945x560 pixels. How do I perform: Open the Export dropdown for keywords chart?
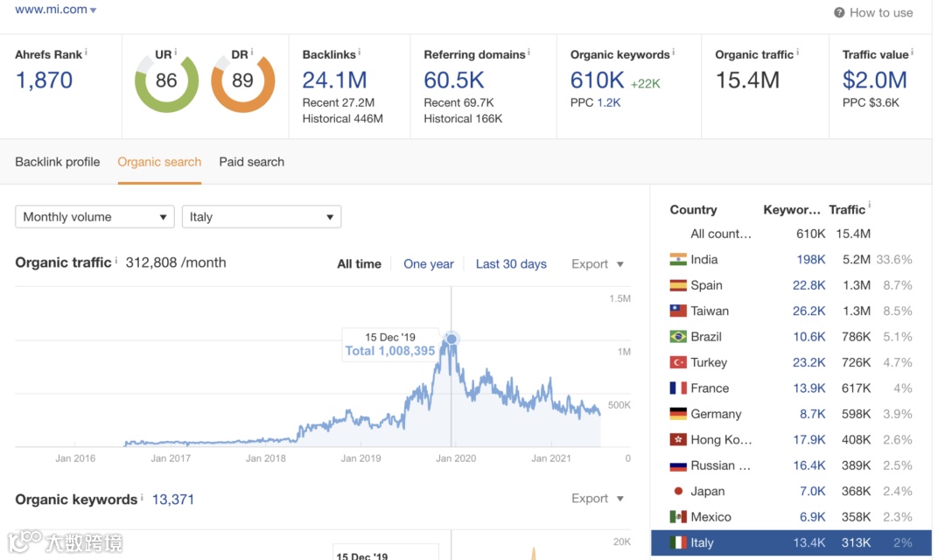pyautogui.click(x=598, y=499)
